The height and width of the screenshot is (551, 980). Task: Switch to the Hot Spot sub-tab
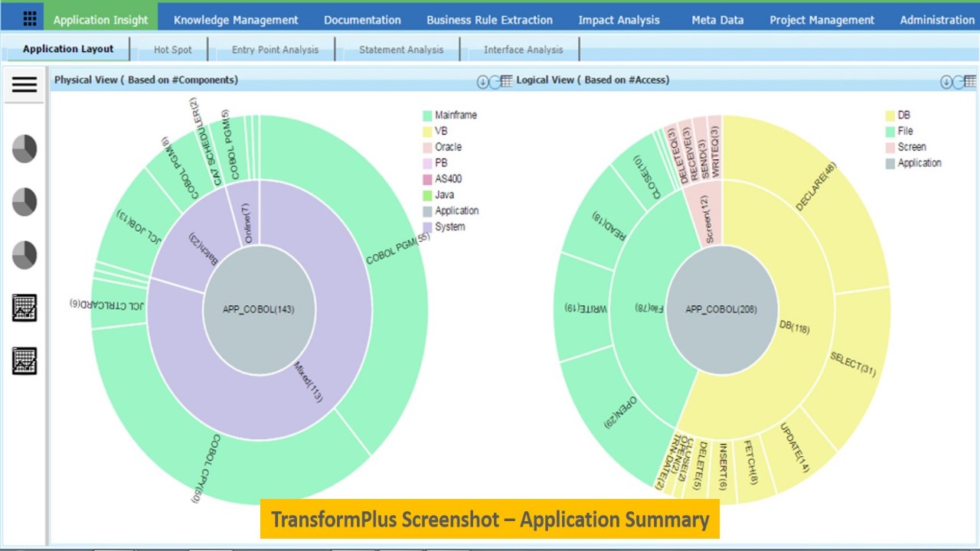coord(173,50)
